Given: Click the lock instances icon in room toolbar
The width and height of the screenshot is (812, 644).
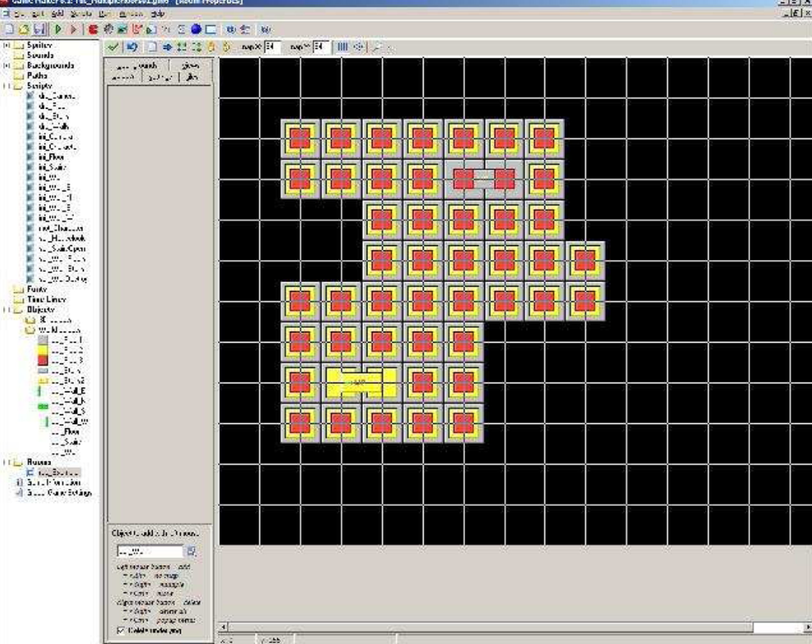Looking at the screenshot, I should click(x=211, y=47).
